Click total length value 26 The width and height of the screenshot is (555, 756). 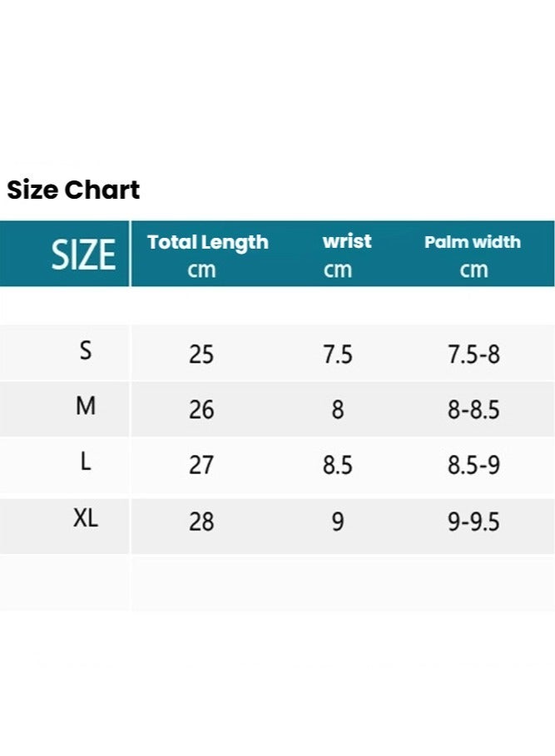coord(201,410)
